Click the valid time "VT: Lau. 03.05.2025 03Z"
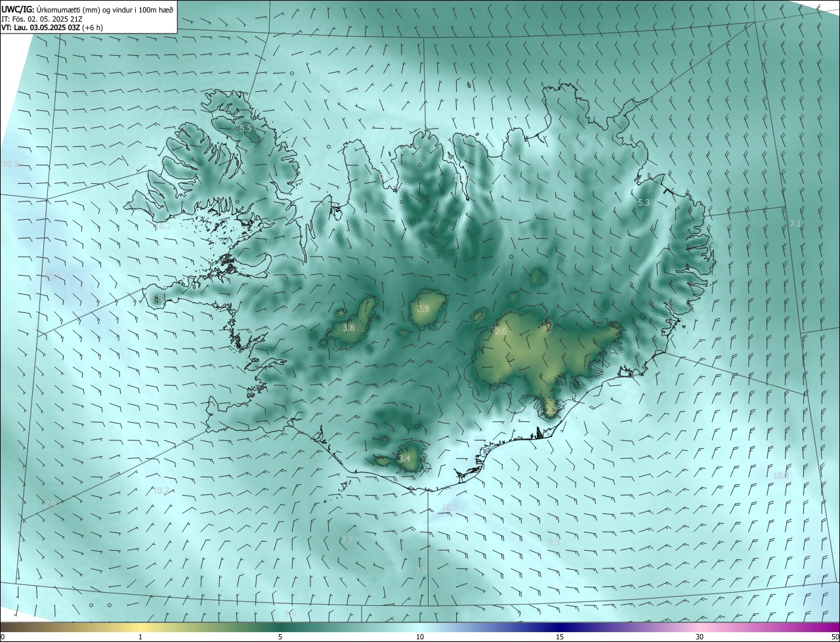Image resolution: width=840 pixels, height=642 pixels. pyautogui.click(x=41, y=28)
